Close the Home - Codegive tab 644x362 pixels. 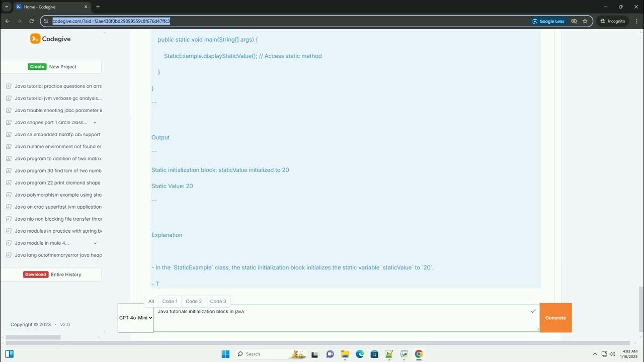click(x=86, y=7)
